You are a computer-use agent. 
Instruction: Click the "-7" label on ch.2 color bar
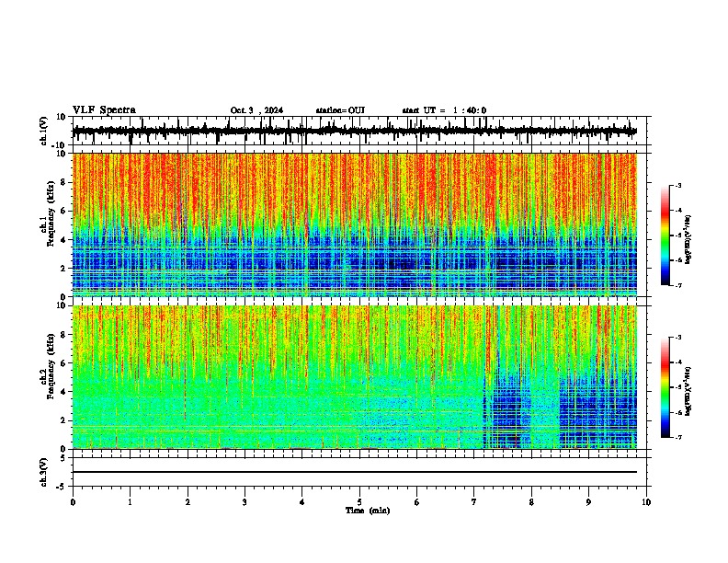678,437
